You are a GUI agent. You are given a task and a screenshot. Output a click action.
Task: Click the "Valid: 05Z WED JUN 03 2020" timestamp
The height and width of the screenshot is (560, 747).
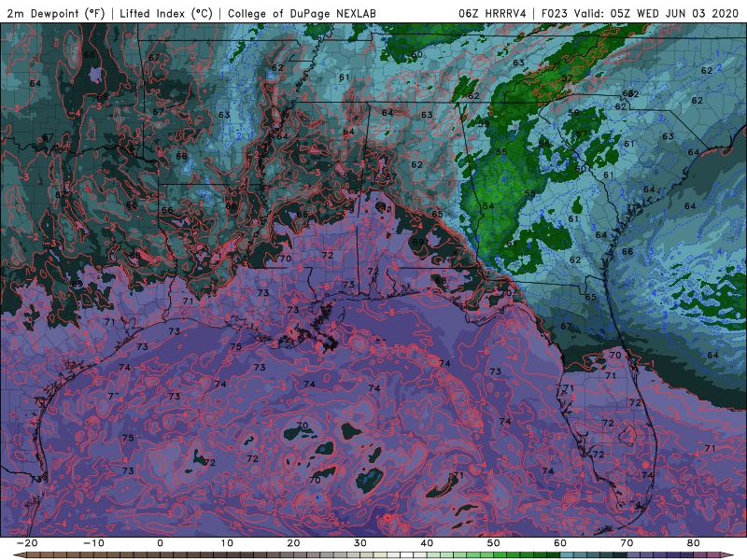[656, 13]
